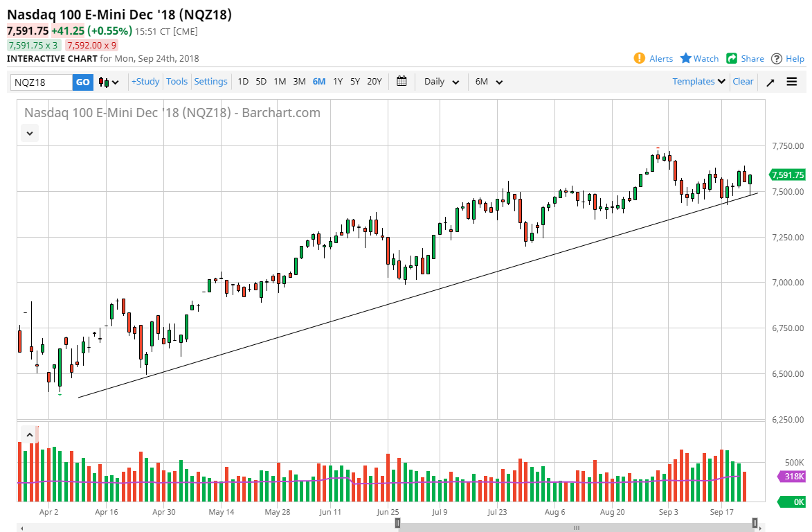The image size is (812, 532).
Task: Open the hamburger menu icon
Action: pos(792,82)
